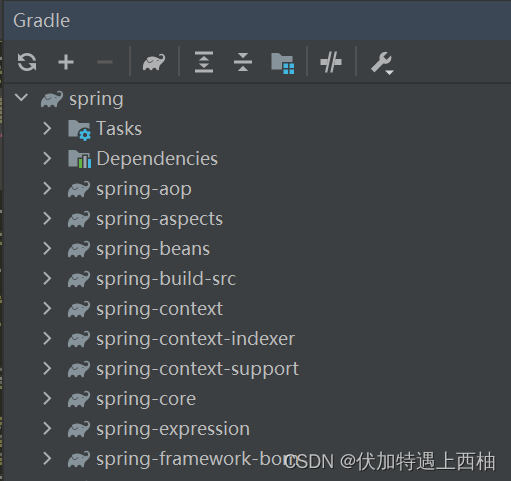Toggle offline mode in the toolbar
511x481 pixels.
331,62
